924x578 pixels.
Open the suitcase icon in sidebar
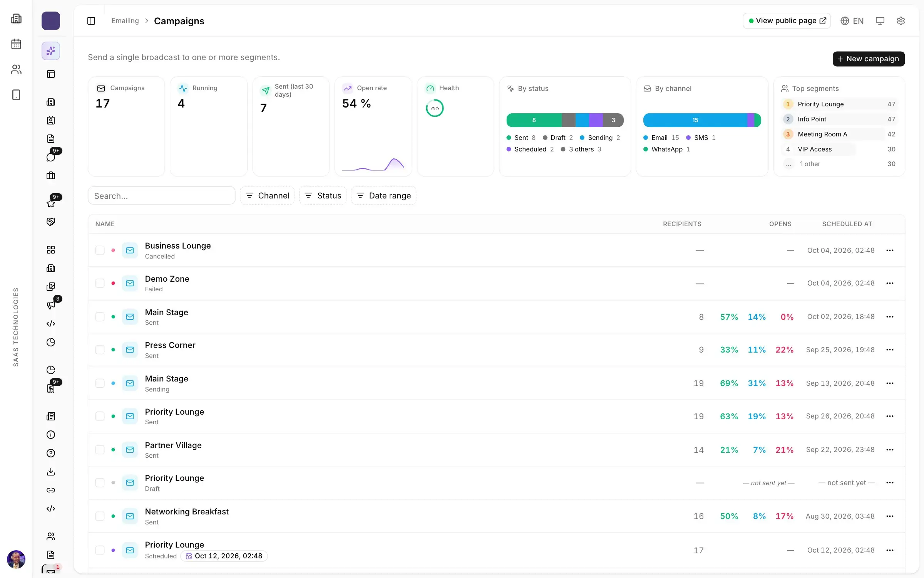[x=51, y=176]
